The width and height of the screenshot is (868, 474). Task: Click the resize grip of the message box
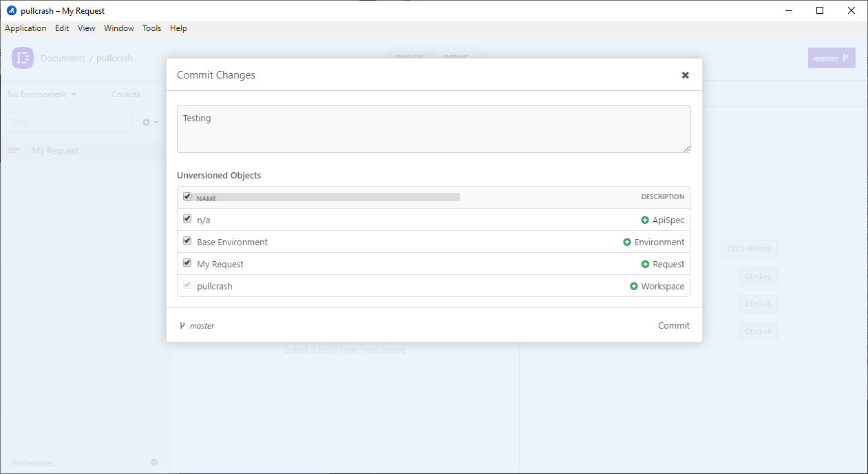(x=687, y=149)
